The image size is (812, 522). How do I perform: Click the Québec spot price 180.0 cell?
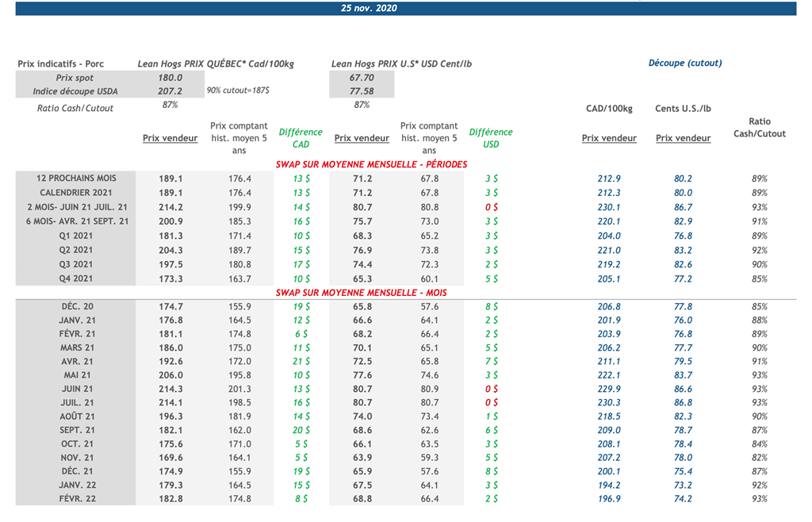[x=170, y=78]
